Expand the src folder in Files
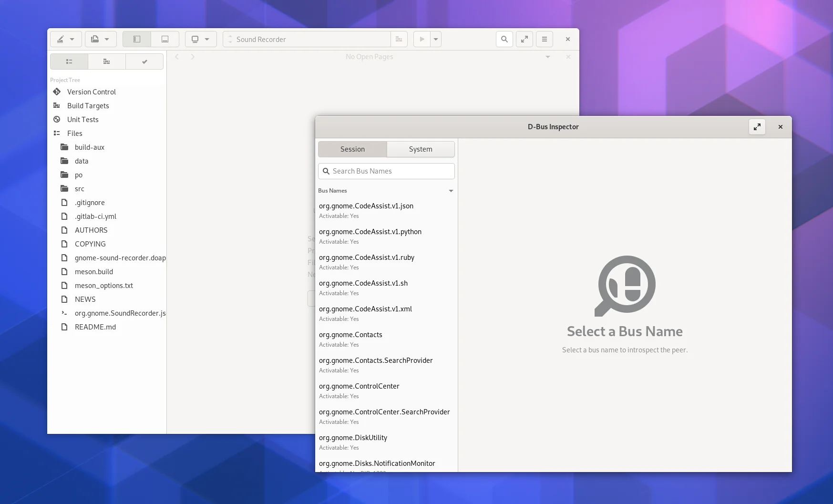The image size is (833, 504). (79, 189)
